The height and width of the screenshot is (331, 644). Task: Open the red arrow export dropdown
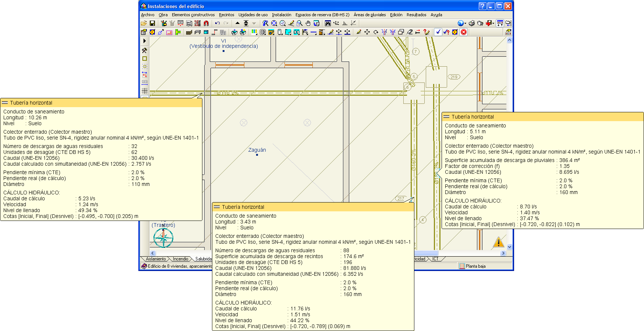pos(493,24)
